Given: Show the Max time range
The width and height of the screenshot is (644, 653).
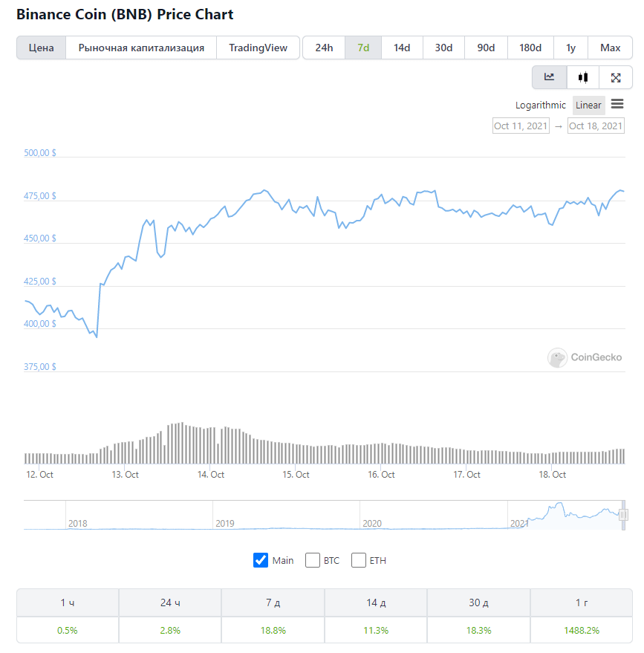Looking at the screenshot, I should click(610, 48).
